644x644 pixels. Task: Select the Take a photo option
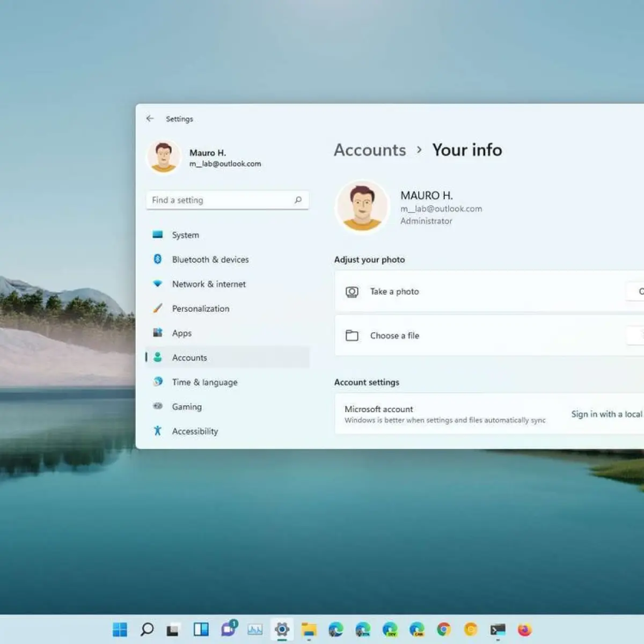click(x=489, y=291)
